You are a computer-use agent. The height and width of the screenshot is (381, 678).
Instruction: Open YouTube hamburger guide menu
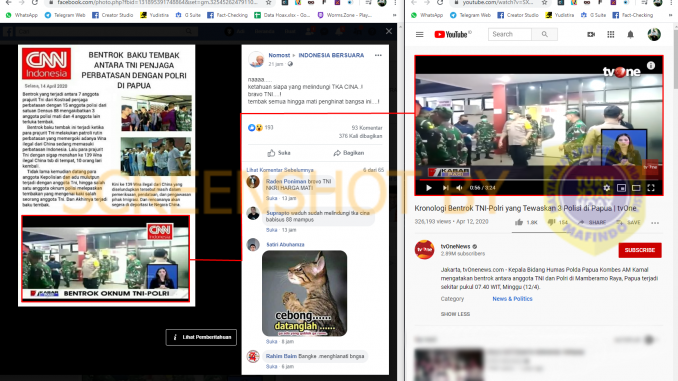pos(419,35)
